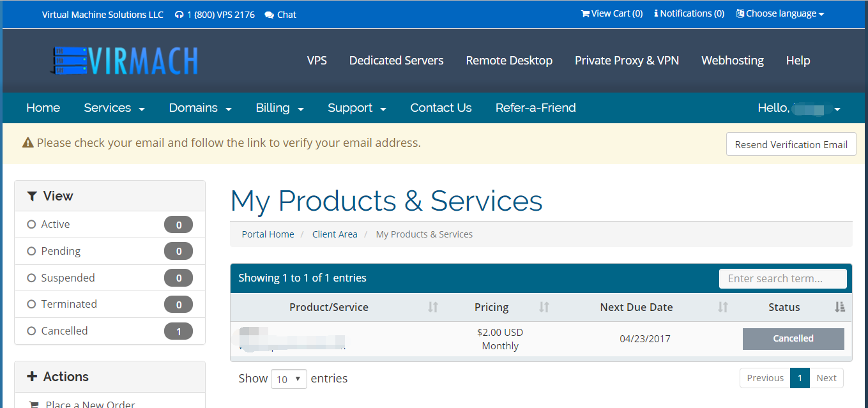Viewport: 868px width, 408px height.
Task: Open Contact Us page
Action: [441, 108]
